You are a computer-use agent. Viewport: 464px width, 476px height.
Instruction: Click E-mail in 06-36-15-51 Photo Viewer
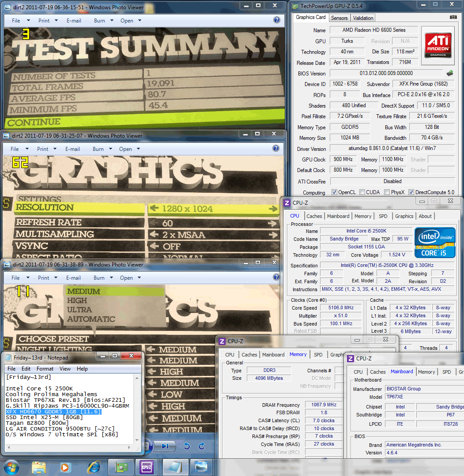pyautogui.click(x=74, y=21)
